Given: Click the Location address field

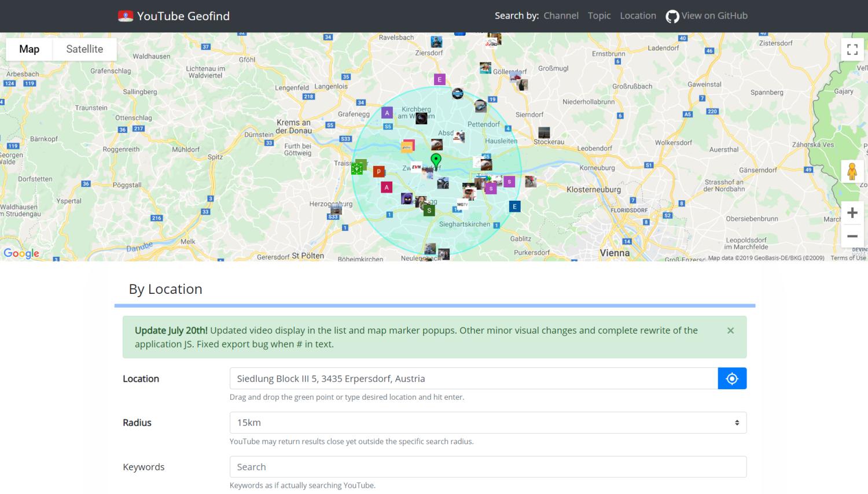Looking at the screenshot, I should pos(473,378).
